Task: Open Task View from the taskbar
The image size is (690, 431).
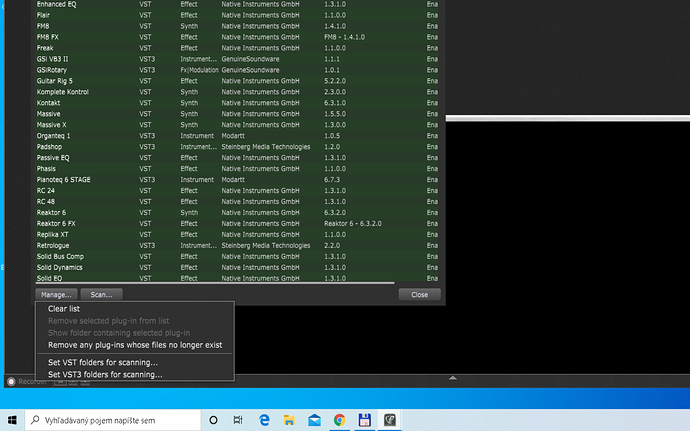Action: coord(238,420)
